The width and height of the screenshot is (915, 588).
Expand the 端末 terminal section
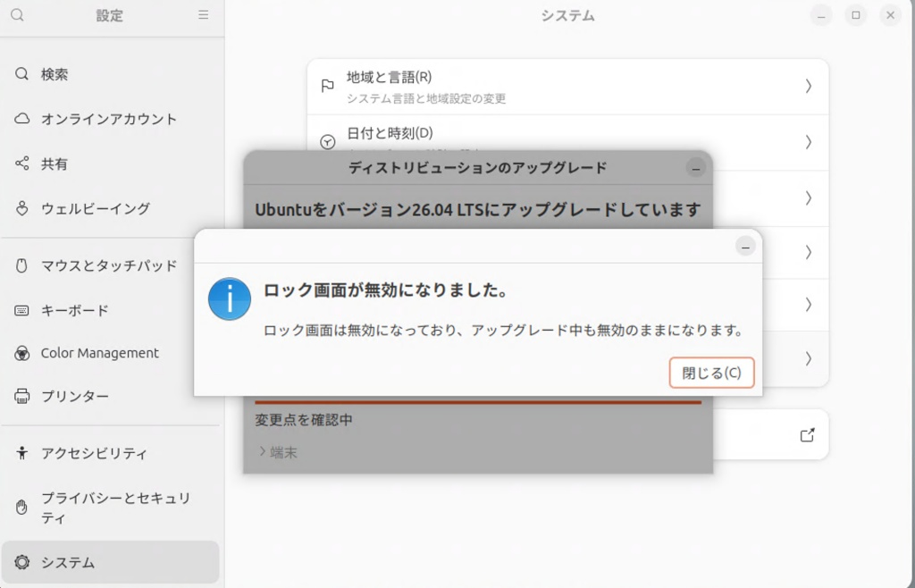(279, 452)
